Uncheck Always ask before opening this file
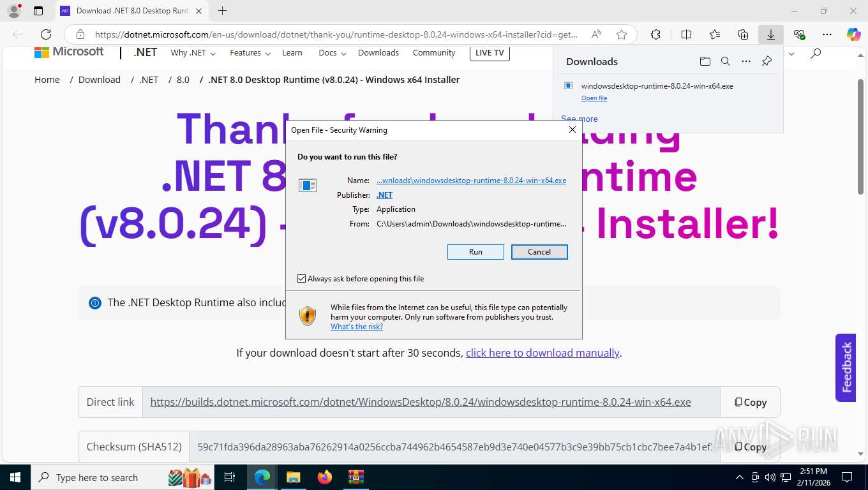The width and height of the screenshot is (868, 490). [x=302, y=279]
